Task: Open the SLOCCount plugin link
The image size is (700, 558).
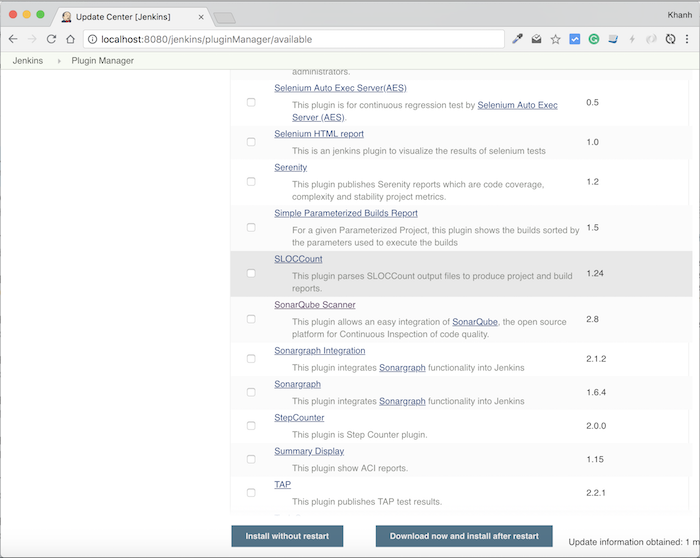Action: click(298, 259)
